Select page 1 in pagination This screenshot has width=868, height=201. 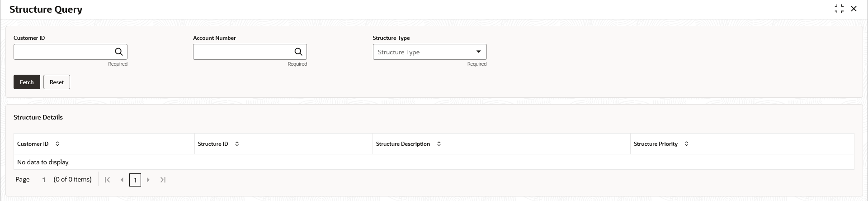pyautogui.click(x=135, y=180)
